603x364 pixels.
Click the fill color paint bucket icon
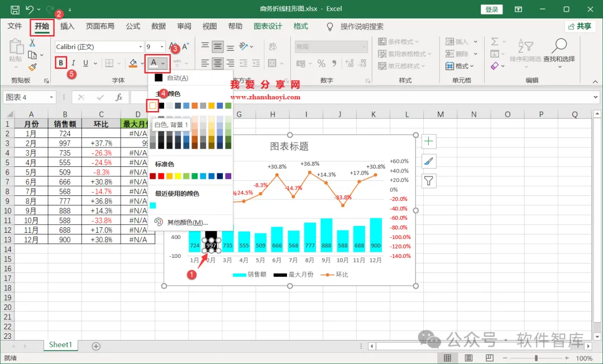click(133, 63)
